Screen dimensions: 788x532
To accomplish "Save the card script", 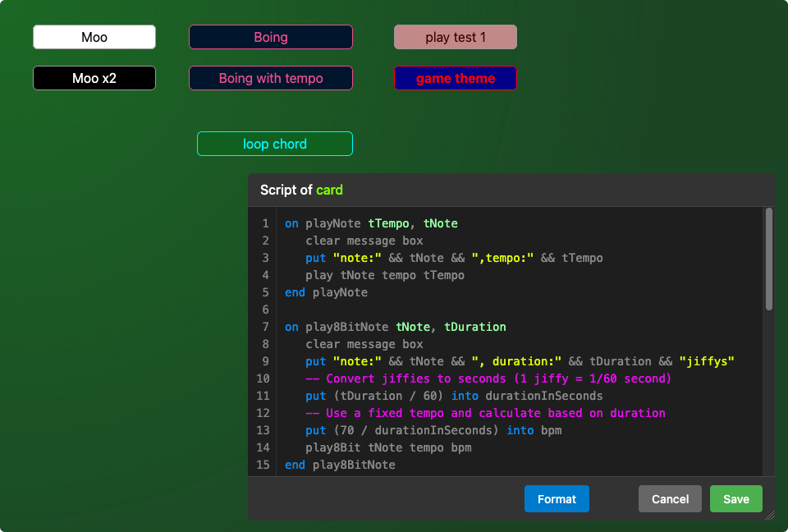I will click(x=735, y=499).
